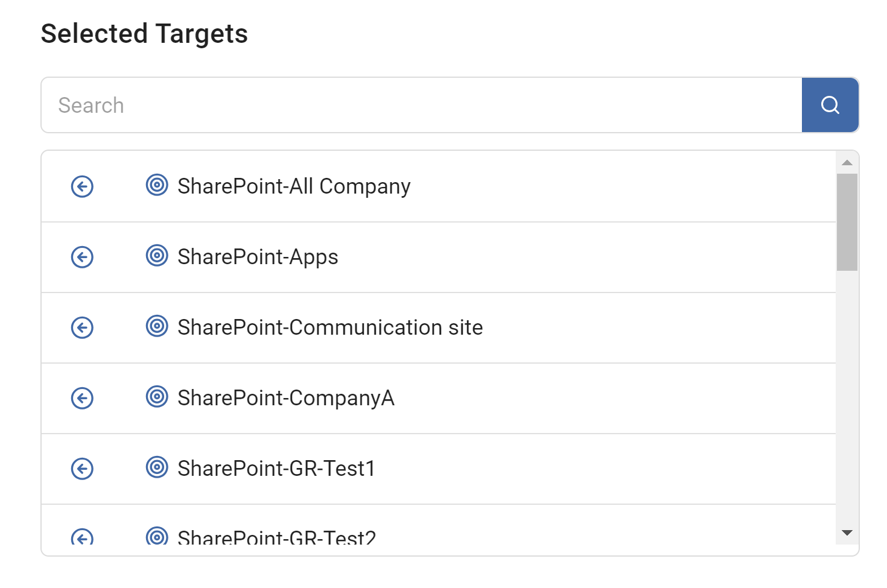Click the left-arrow icon next to SharePoint-CompanyA
The height and width of the screenshot is (588, 887).
[82, 398]
